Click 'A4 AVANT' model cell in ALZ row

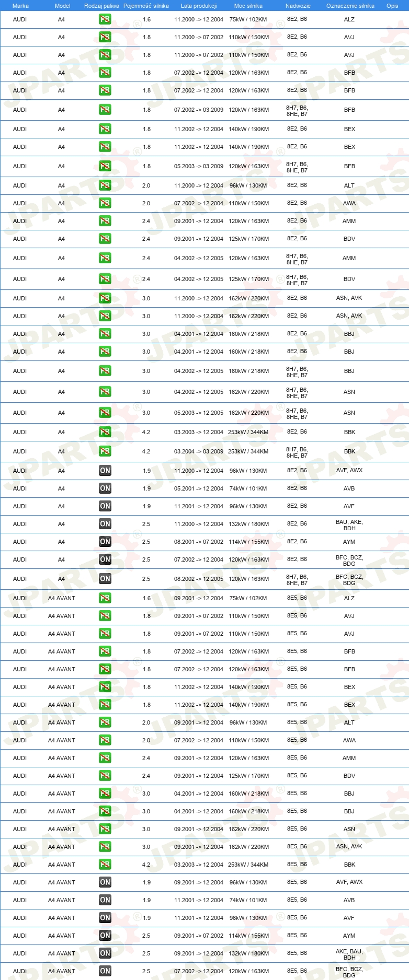click(62, 599)
